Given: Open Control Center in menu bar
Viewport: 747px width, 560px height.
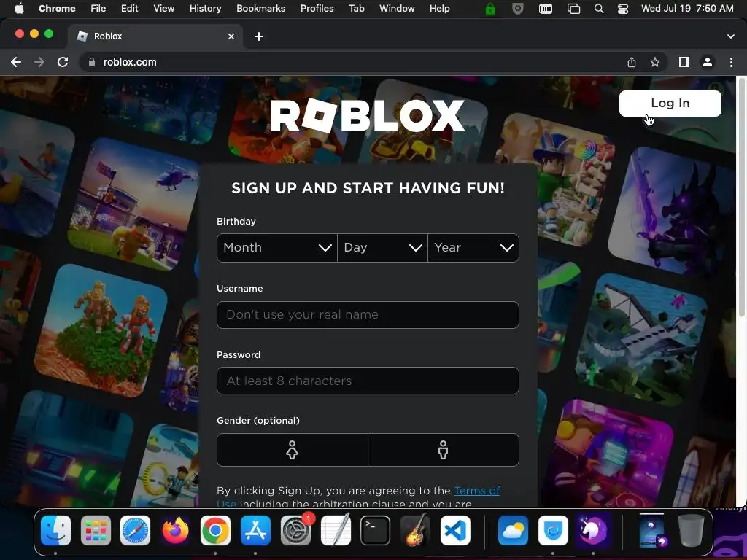Looking at the screenshot, I should point(623,9).
